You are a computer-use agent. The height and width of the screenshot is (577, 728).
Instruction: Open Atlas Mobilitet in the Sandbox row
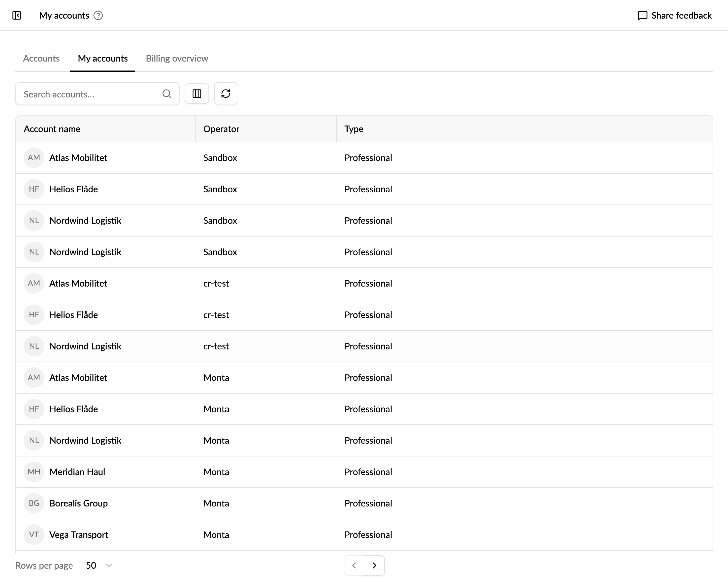pos(78,158)
